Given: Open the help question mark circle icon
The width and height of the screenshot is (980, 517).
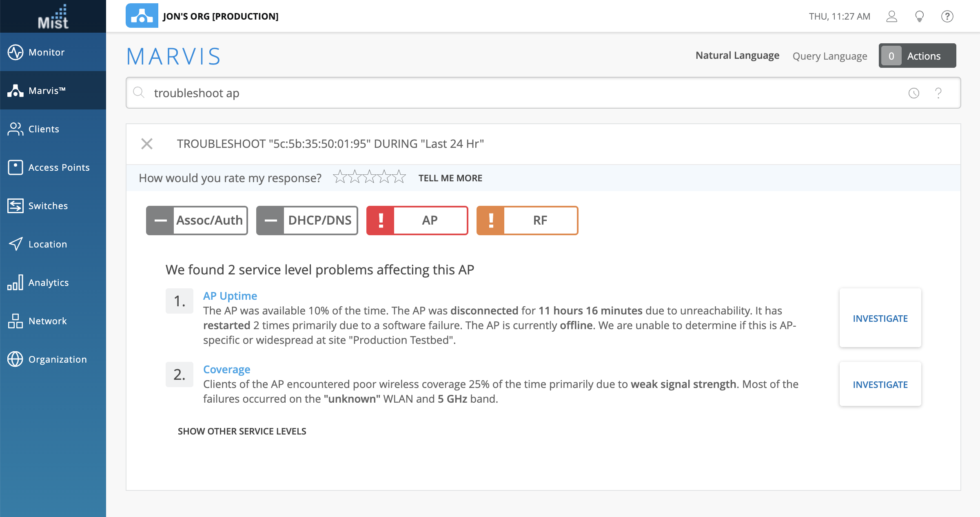Looking at the screenshot, I should [947, 16].
